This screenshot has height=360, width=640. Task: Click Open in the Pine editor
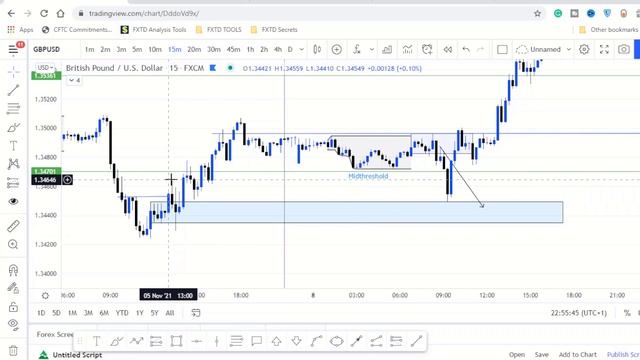(517, 355)
